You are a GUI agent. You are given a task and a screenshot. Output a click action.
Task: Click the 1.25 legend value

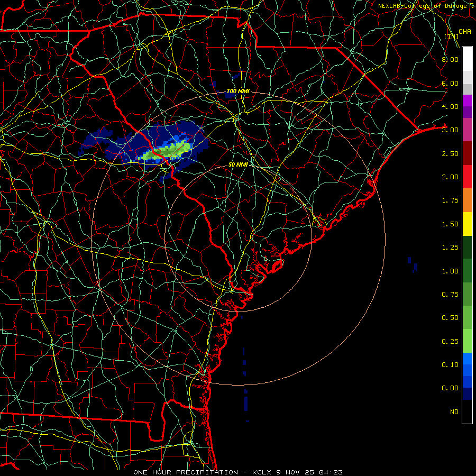pyautogui.click(x=450, y=248)
